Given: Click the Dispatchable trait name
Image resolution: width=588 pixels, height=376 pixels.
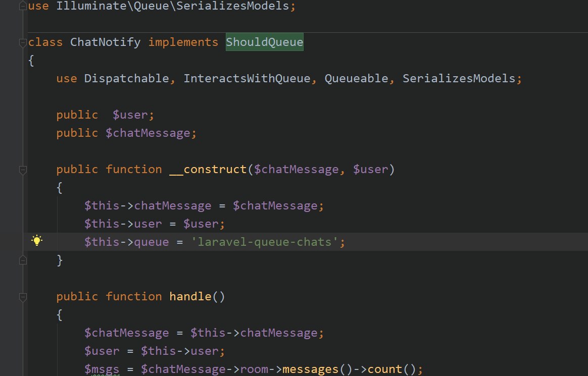Looking at the screenshot, I should click(126, 79).
